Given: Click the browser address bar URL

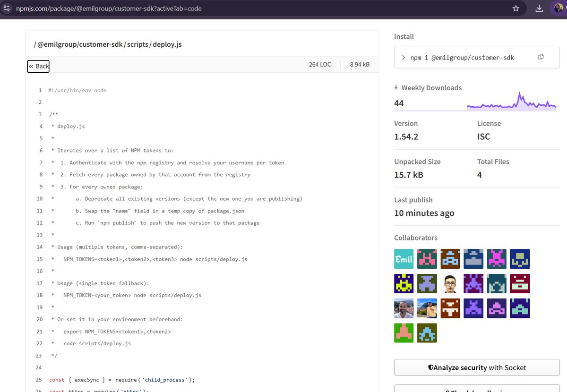Looking at the screenshot, I should click(x=109, y=8).
